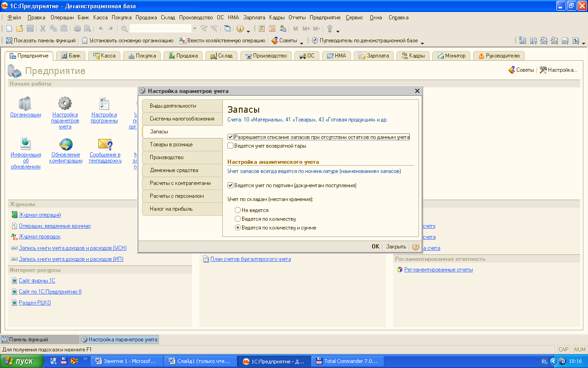Click the search magnifier toolbar icon
Viewport: 588px width, 368px height.
(x=124, y=29)
